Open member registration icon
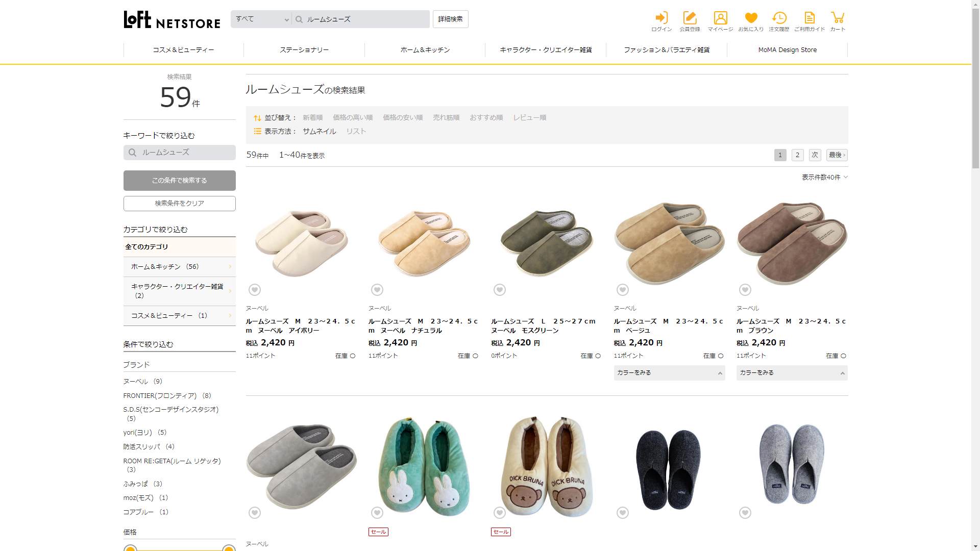Viewport: 980px width, 551px height. coord(690,18)
